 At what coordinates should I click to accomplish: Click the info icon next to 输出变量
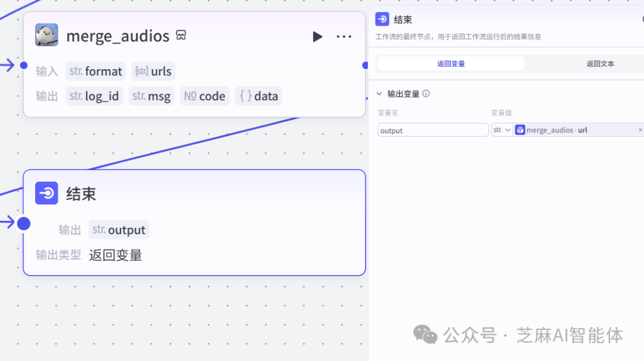pyautogui.click(x=426, y=94)
